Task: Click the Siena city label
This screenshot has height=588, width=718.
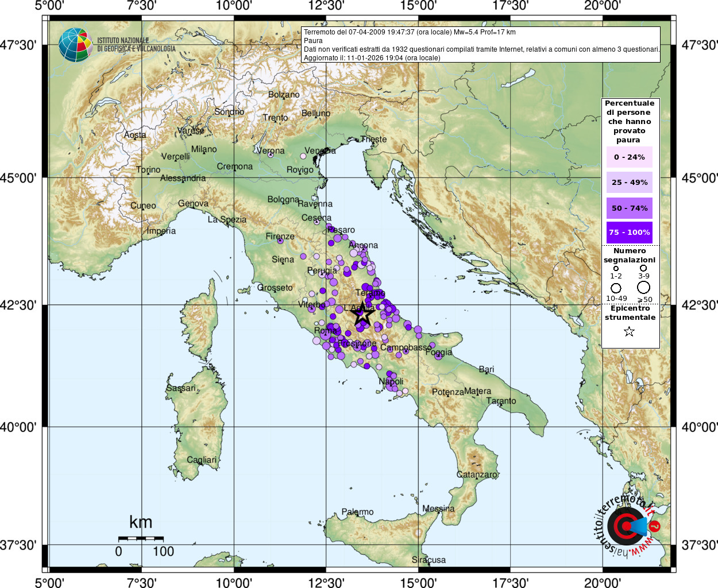Action: [283, 260]
